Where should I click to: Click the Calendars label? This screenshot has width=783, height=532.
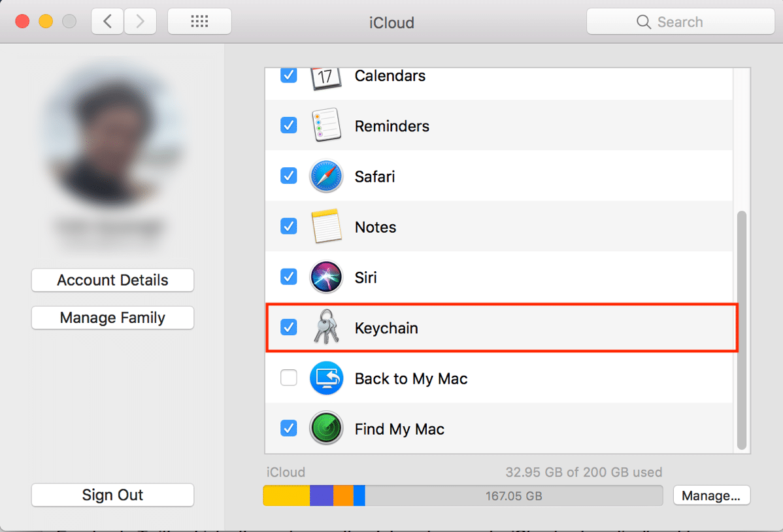coord(390,76)
